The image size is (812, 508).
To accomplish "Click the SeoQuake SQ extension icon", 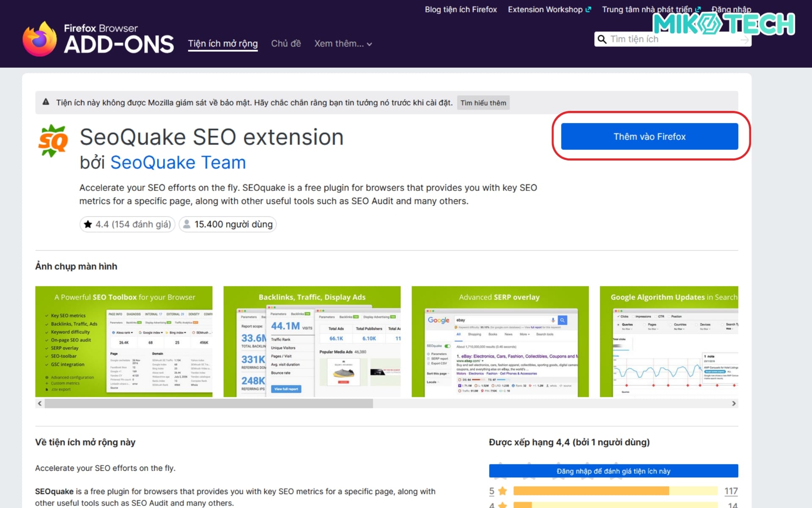I will coord(52,140).
